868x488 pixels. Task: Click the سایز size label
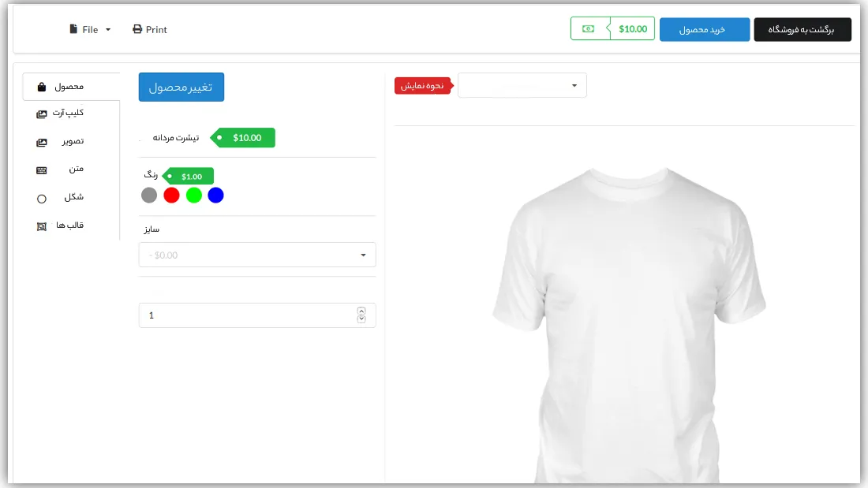tap(152, 229)
